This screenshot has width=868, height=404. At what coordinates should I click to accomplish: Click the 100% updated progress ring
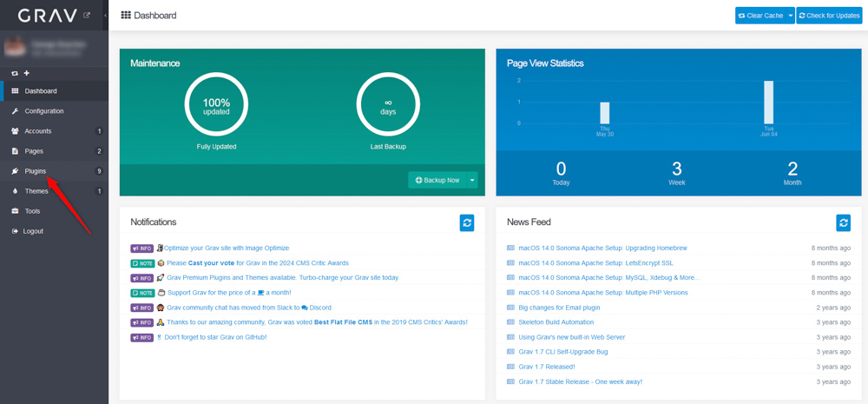(216, 104)
